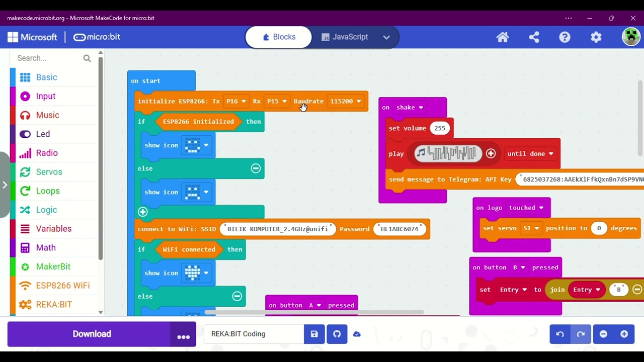
Task: Open the Home page icon
Action: 503,37
